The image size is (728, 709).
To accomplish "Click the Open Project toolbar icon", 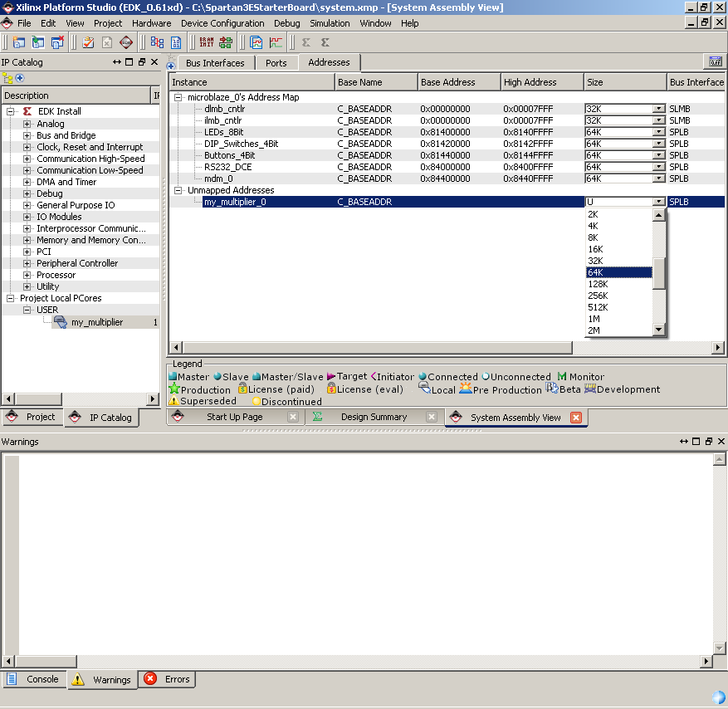I will click(x=38, y=42).
